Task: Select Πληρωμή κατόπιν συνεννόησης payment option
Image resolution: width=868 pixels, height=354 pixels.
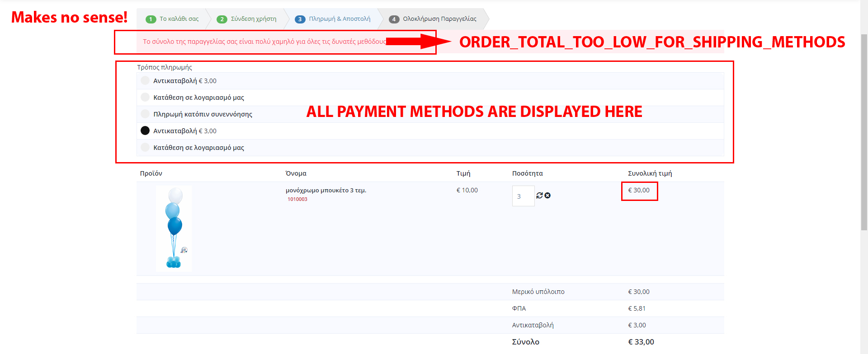Action: (x=145, y=114)
